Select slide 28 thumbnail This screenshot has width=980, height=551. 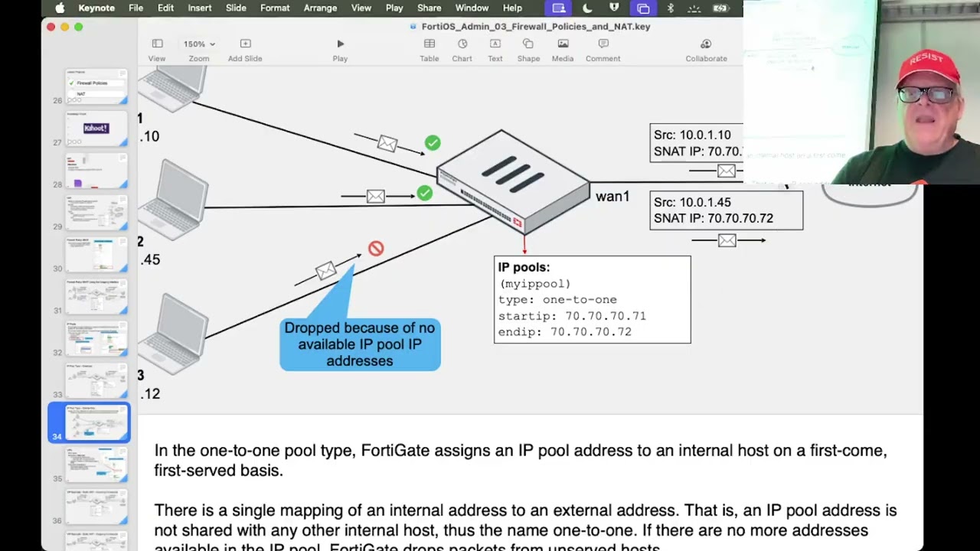[96, 171]
